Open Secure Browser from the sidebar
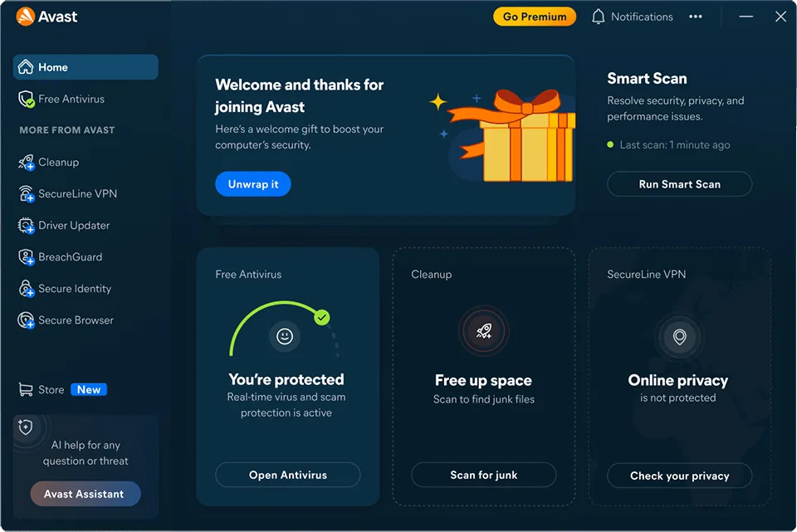The height and width of the screenshot is (532, 797). point(86,320)
